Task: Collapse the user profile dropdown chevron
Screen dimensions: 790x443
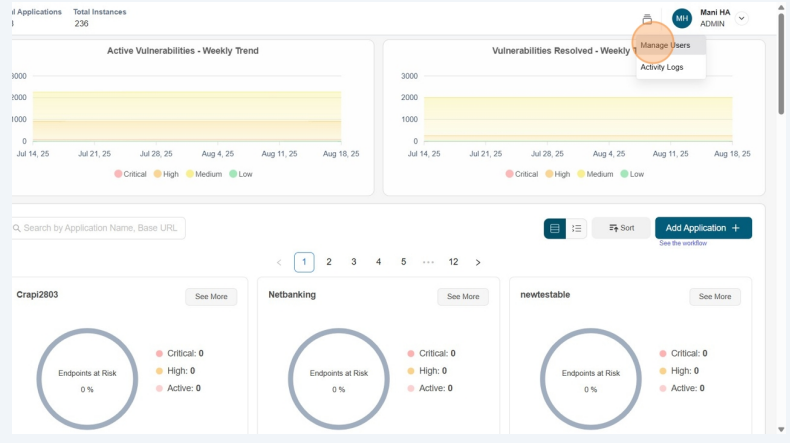Action: click(742, 19)
